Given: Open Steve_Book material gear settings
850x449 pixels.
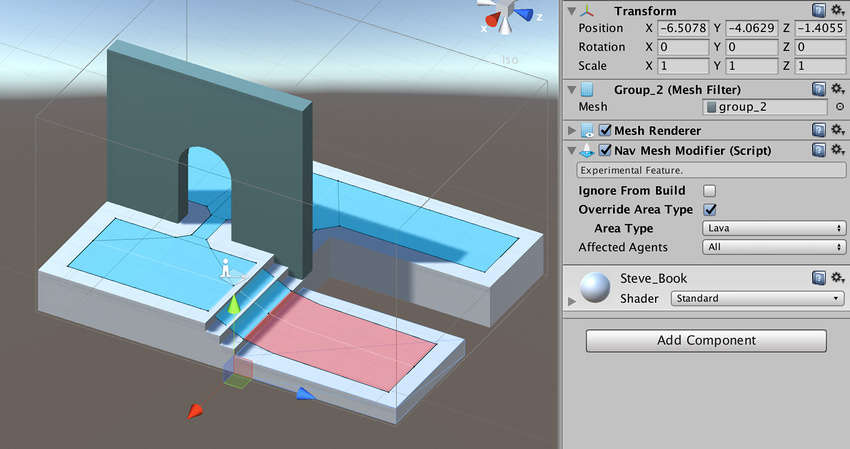Looking at the screenshot, I should 838,278.
